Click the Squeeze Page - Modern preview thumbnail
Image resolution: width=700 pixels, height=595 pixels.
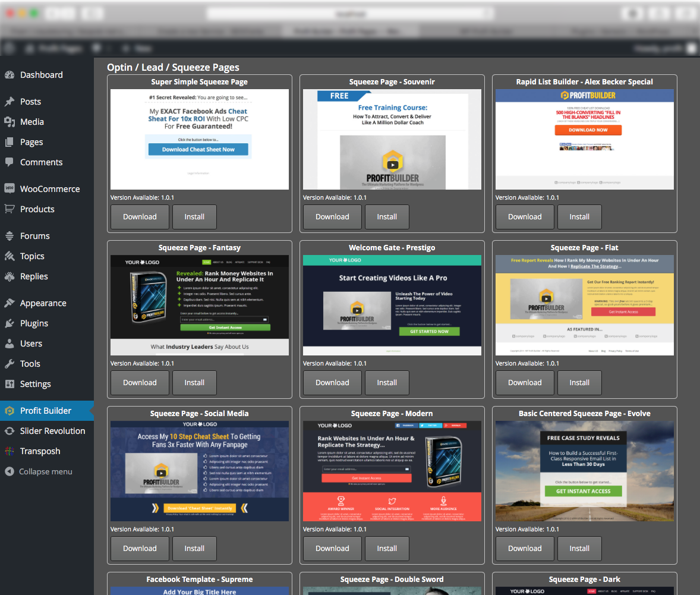tap(392, 471)
